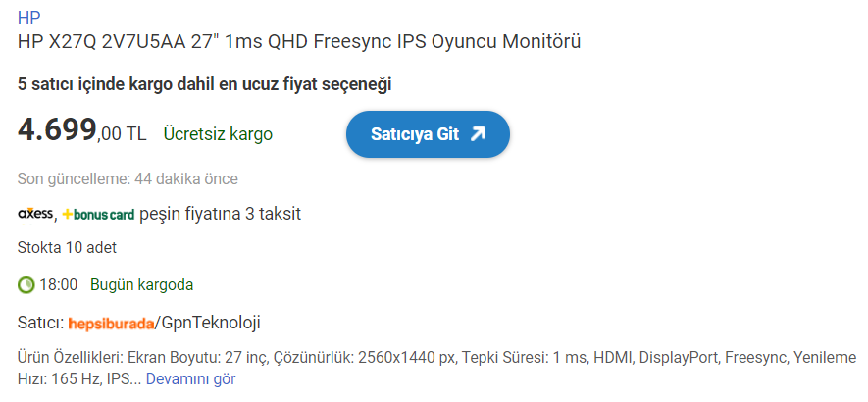868x402 pixels.
Task: Click the 5 satıcı cheapest price heading
Action: pos(204,84)
